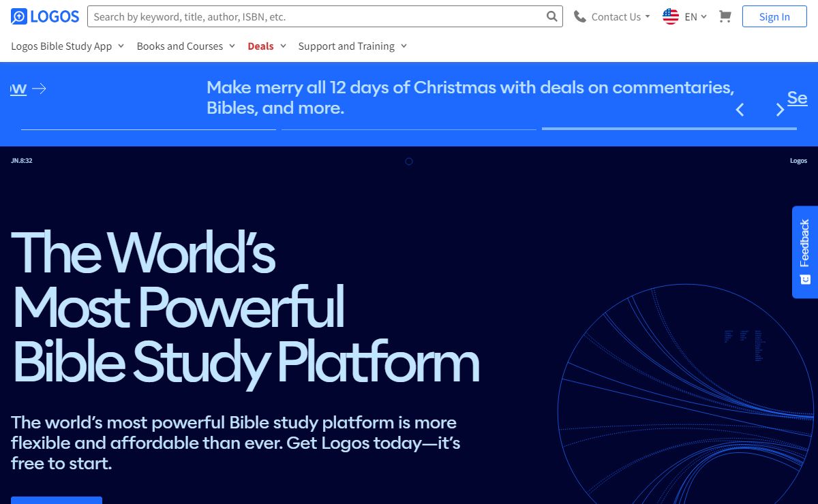Click the Logos logo in header

pyautogui.click(x=45, y=16)
